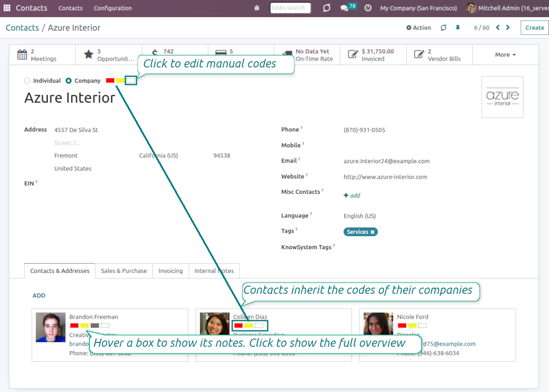549x392 pixels.
Task: Open My Company (San Francisco) switcher
Action: 418,8
